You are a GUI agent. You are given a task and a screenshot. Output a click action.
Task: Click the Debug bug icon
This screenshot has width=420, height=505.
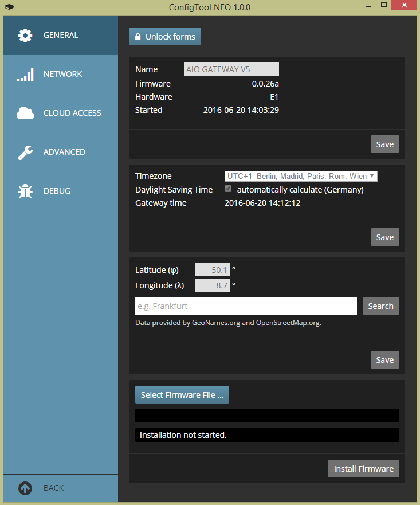tap(25, 191)
